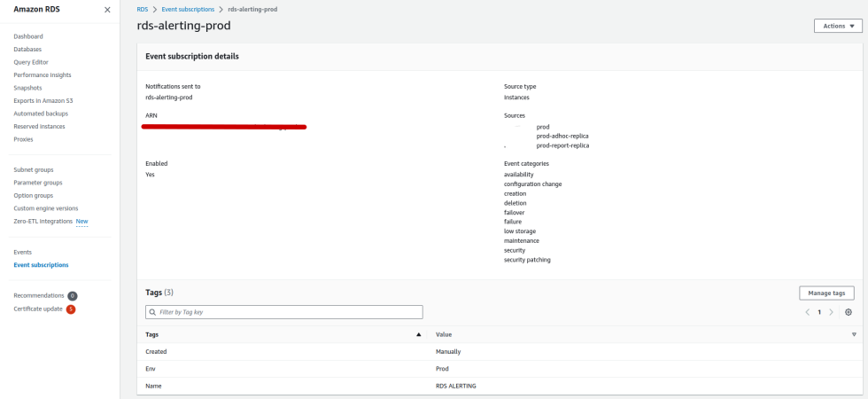Click the search magnifier in tag filter
The image size is (868, 399).
pos(152,312)
